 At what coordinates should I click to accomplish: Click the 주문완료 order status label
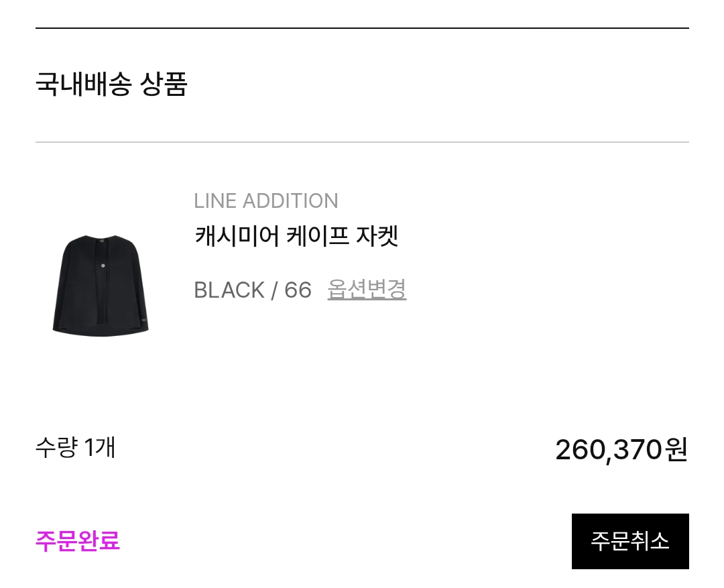pos(78,540)
